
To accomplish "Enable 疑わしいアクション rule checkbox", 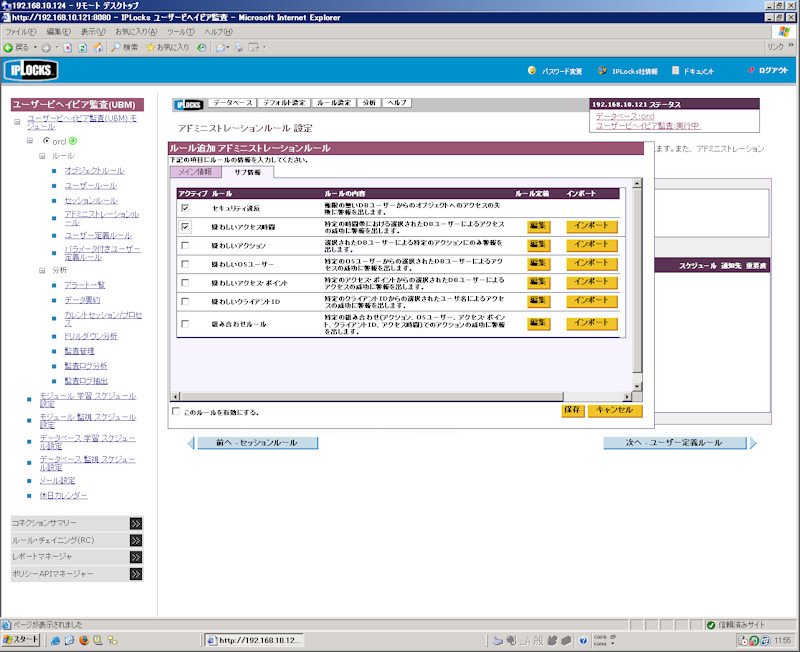I will 185,245.
